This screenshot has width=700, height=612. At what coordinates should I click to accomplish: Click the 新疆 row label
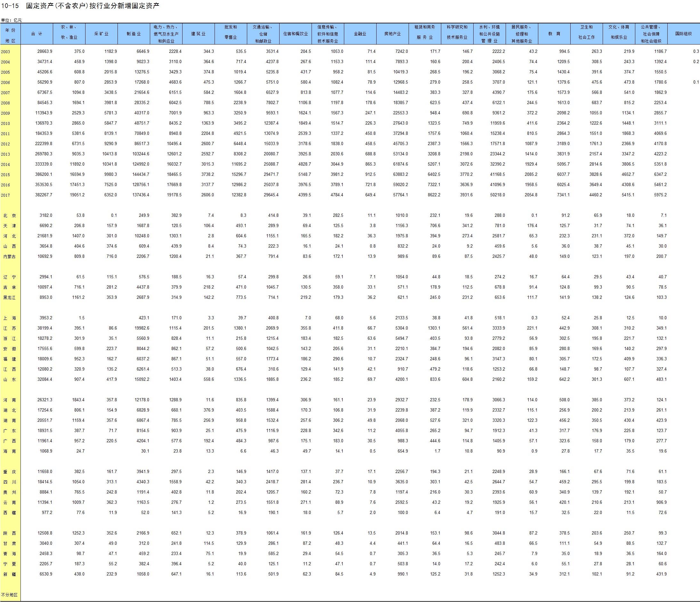coord(10,575)
